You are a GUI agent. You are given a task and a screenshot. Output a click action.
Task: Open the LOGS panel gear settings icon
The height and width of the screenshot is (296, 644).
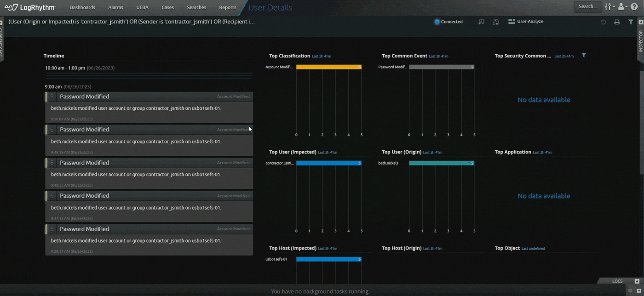pos(630,290)
